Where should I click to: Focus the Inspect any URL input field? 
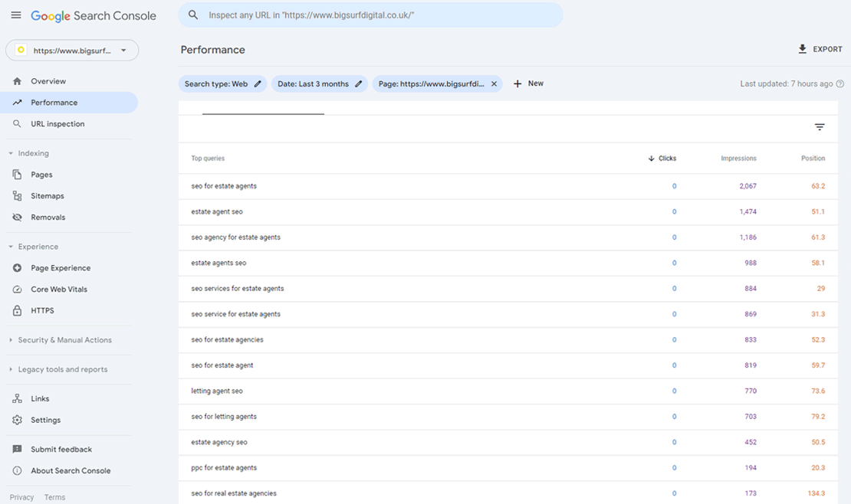pos(371,15)
